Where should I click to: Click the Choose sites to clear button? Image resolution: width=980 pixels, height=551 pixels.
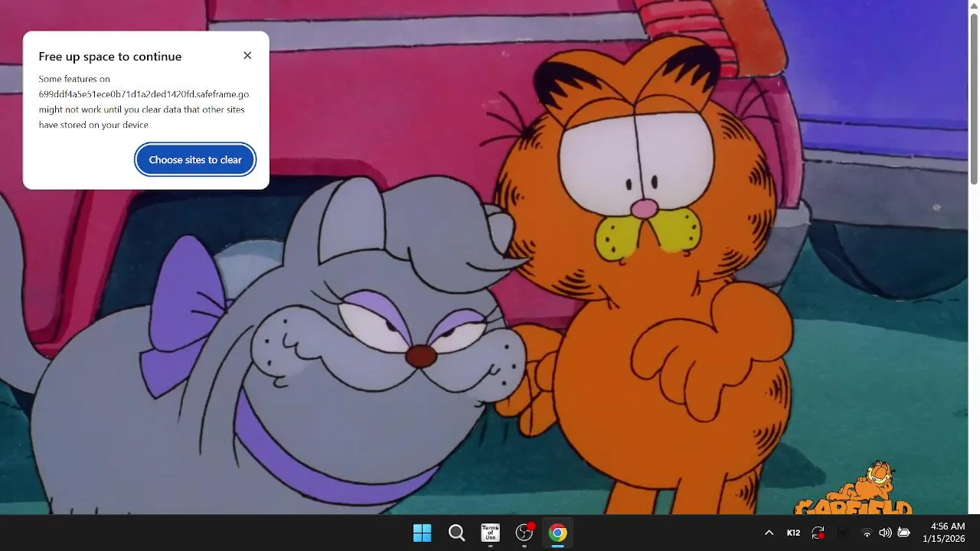tap(195, 160)
